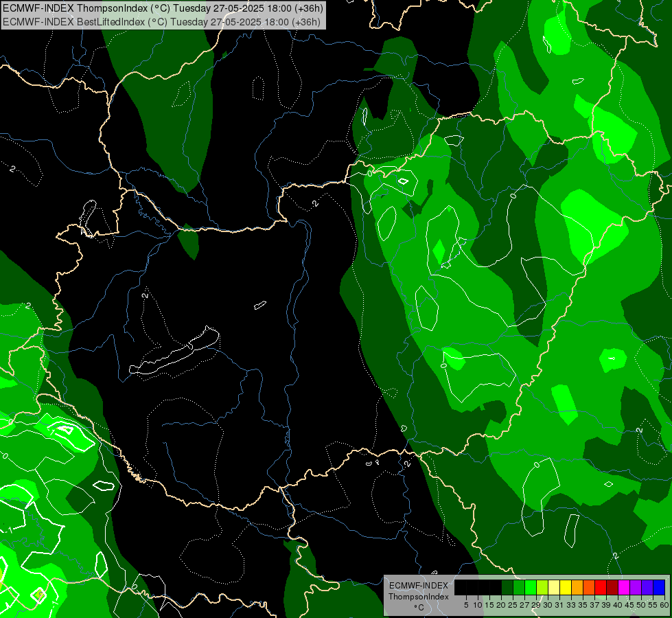672x618 pixels.
Task: Click the legend scale value 33
Action: pos(571,605)
